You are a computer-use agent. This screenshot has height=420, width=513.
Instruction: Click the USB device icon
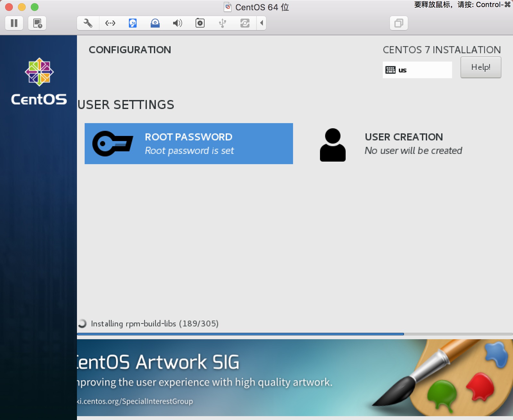coord(223,23)
